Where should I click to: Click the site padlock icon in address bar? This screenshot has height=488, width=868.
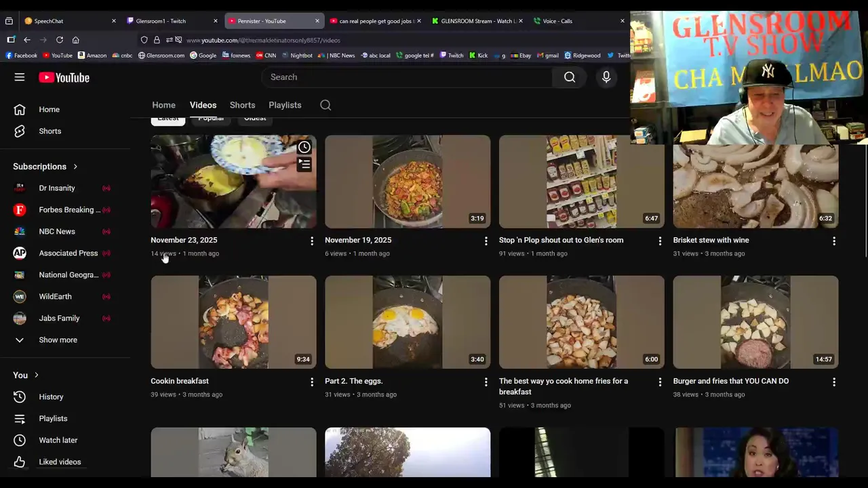click(157, 40)
